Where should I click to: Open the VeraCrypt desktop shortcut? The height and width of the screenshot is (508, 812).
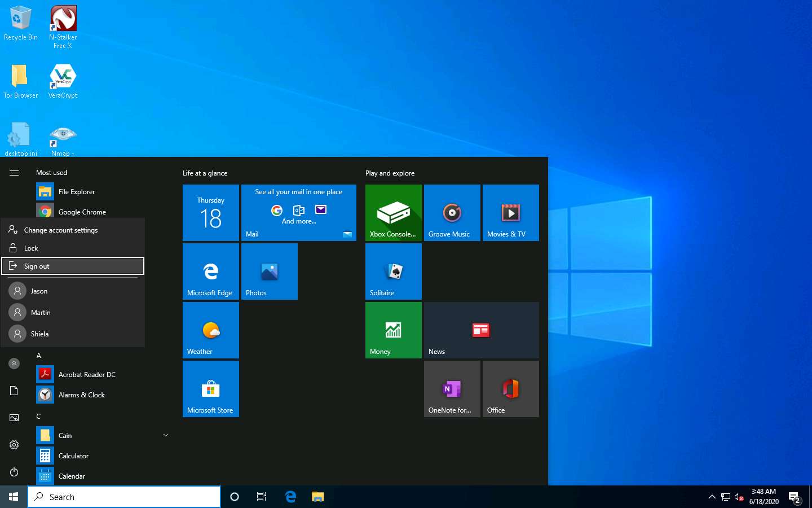(x=63, y=81)
